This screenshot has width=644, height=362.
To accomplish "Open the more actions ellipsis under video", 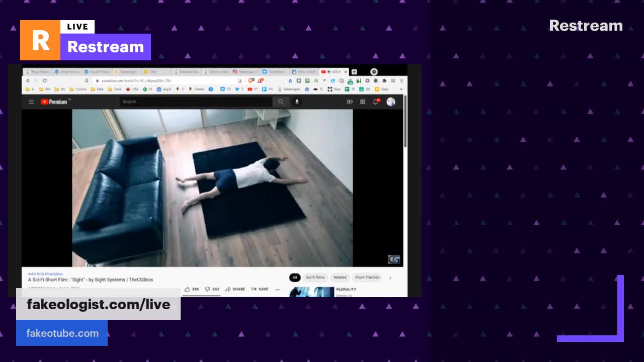I will click(277, 289).
